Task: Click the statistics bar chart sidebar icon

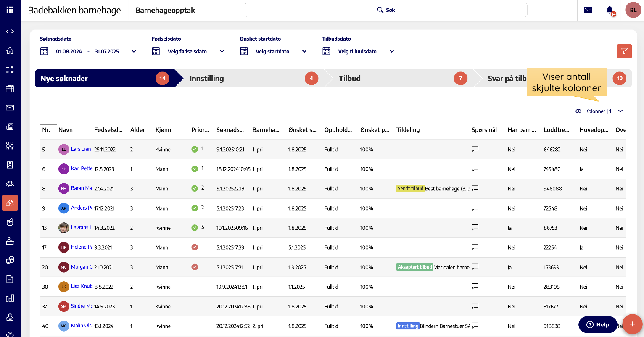Action: pos(10,298)
